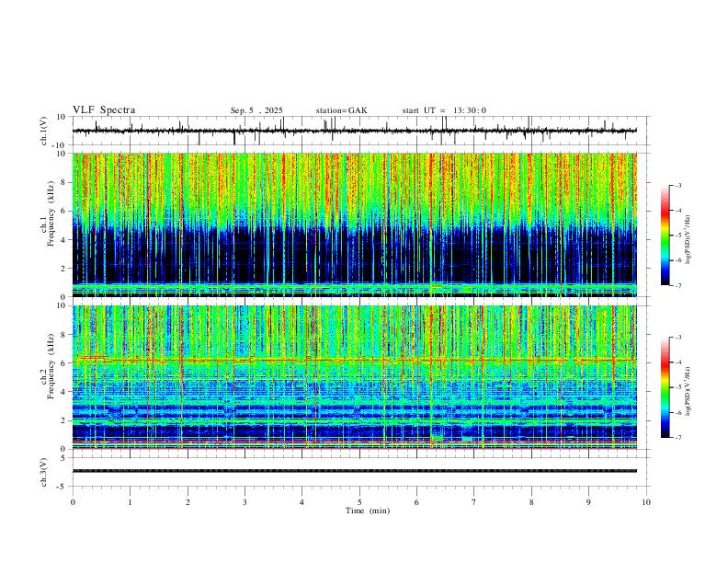This screenshot has height=563, width=728.
Task: Click the ch.1 spectrogram "8" kHz tick label
Action: click(x=64, y=182)
